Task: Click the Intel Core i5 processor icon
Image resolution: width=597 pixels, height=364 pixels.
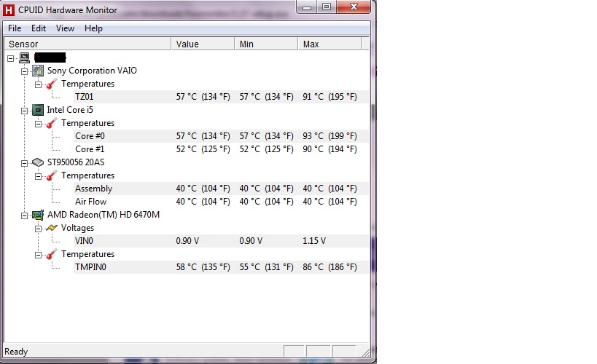Action: [38, 110]
